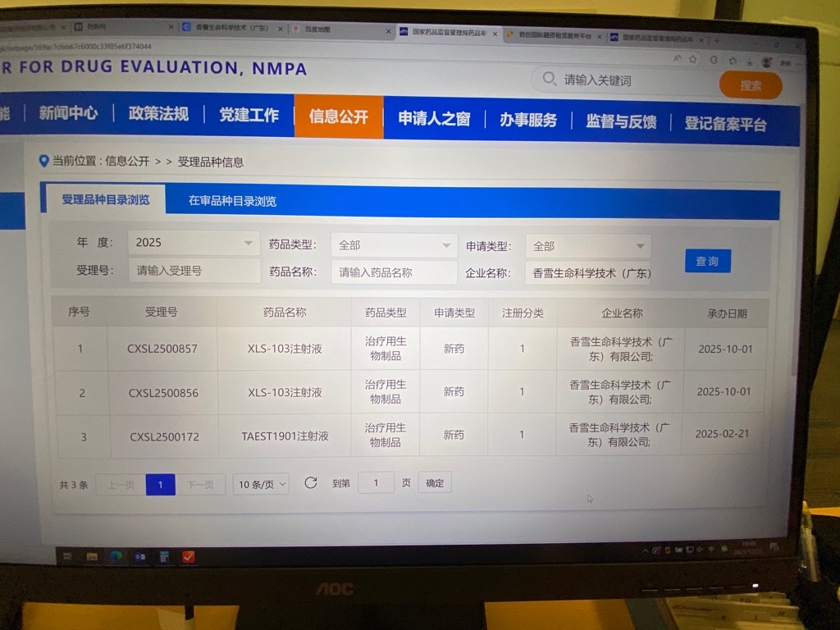This screenshot has width=840, height=630.
Task: Open 办事服务 navigation menu
Action: [x=528, y=120]
